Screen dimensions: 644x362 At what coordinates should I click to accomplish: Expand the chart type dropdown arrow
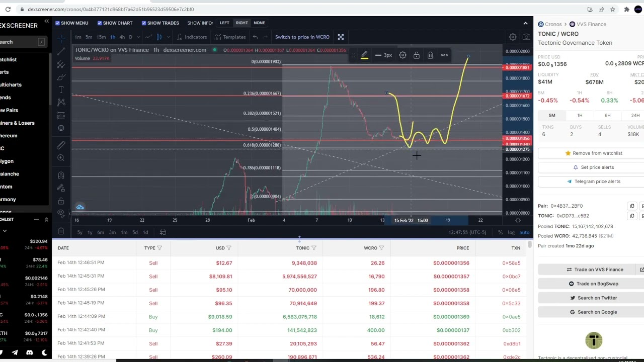tap(169, 37)
